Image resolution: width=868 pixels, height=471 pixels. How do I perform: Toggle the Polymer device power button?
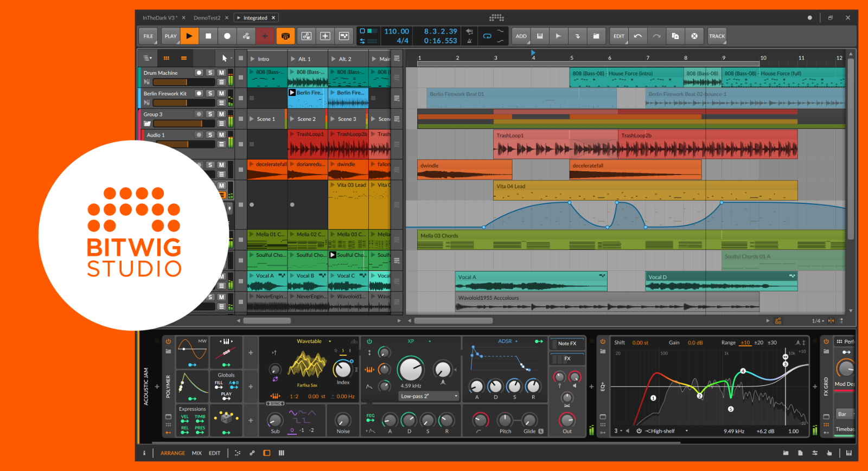pyautogui.click(x=168, y=341)
